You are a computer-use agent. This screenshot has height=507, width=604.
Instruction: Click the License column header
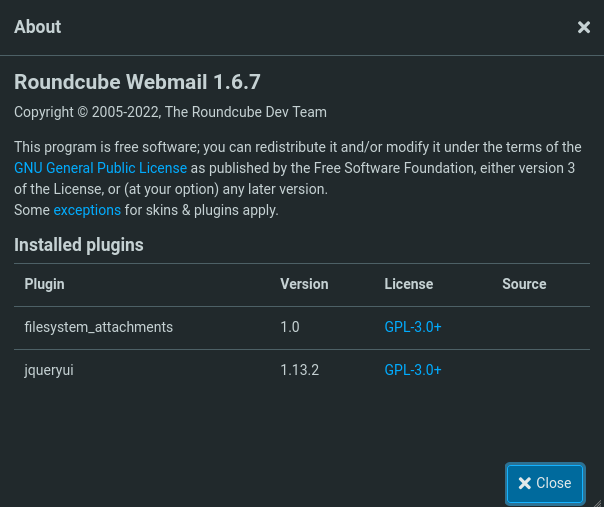tap(408, 284)
